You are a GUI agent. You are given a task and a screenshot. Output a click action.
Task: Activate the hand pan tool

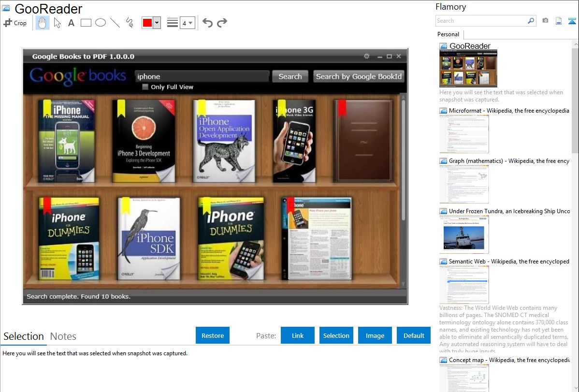tap(42, 23)
